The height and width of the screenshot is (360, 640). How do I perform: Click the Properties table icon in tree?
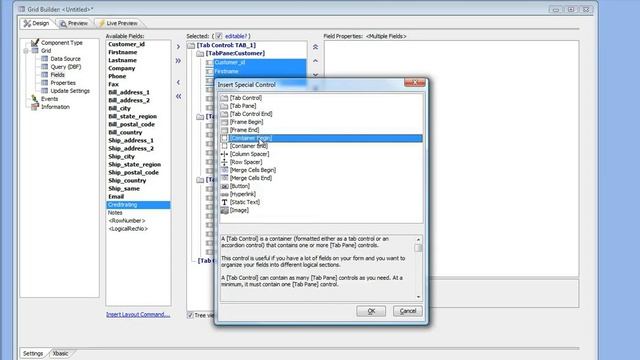click(x=44, y=83)
